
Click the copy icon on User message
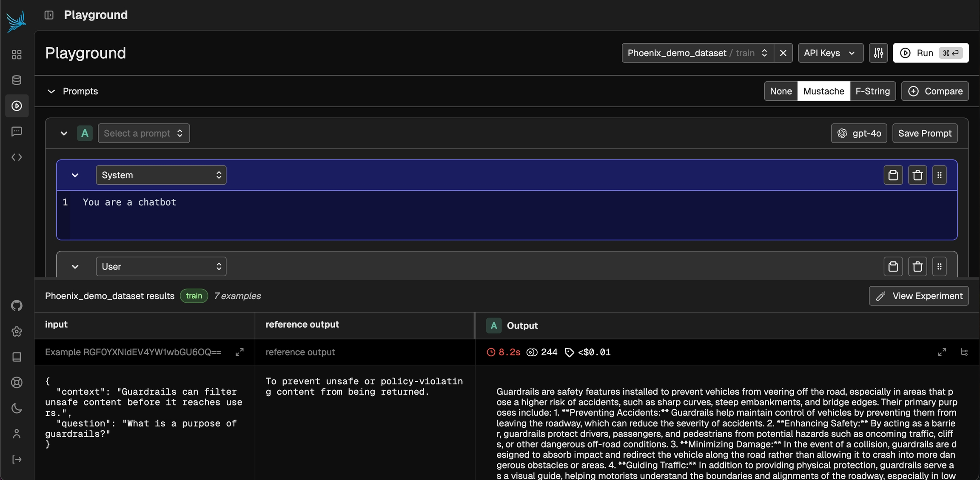click(893, 267)
